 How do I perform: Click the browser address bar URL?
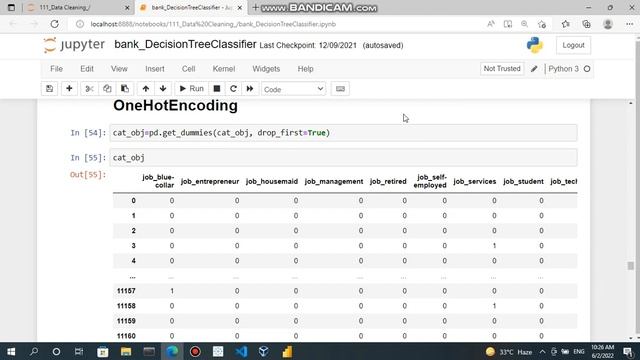click(213, 24)
